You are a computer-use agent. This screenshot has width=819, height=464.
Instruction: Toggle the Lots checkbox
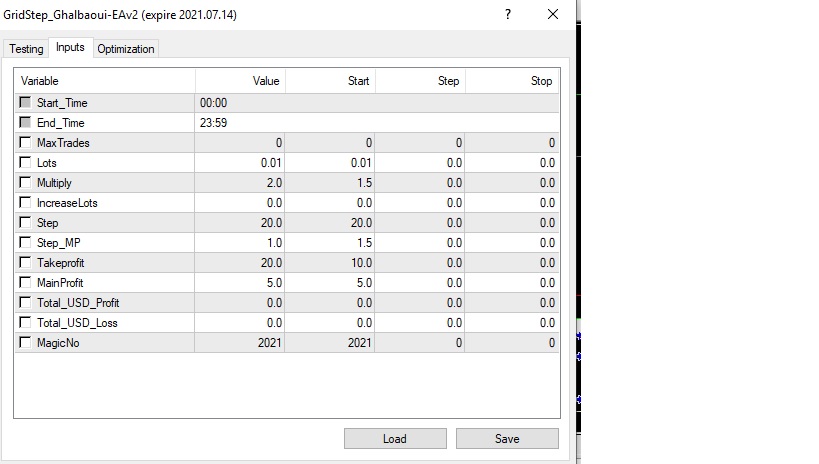click(25, 163)
